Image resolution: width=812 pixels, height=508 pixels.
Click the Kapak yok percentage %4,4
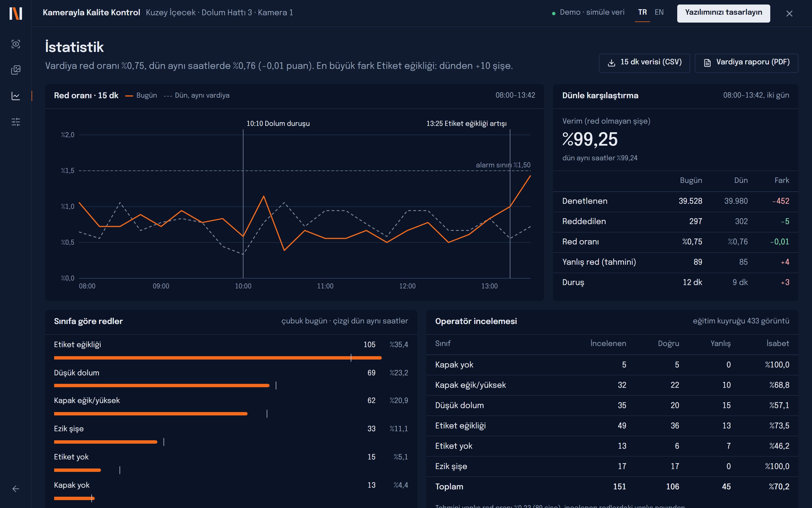pyautogui.click(x=401, y=485)
